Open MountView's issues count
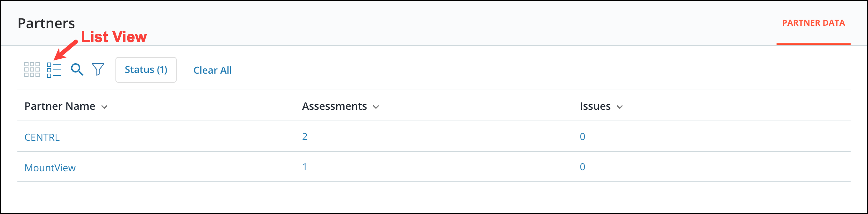The height and width of the screenshot is (214, 868). [582, 167]
